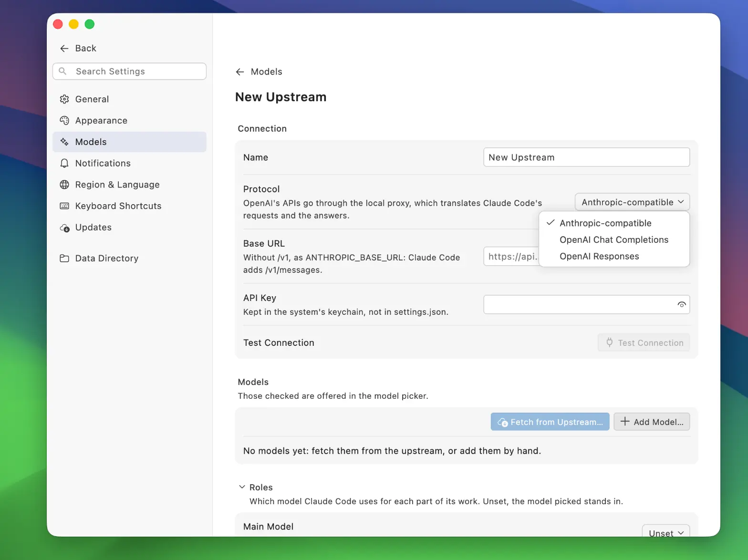Go to Notifications settings

[129, 164]
